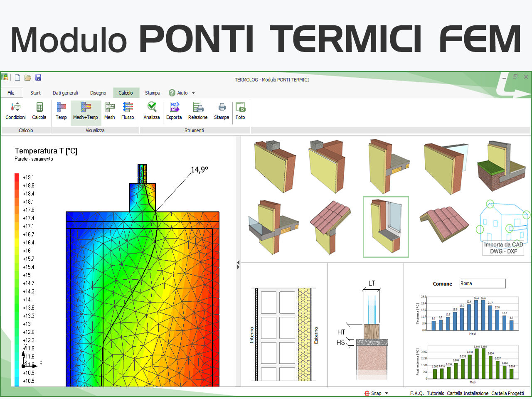This screenshot has height=399, width=532.
Task: Switch to the Disegno tab
Action: tap(98, 92)
